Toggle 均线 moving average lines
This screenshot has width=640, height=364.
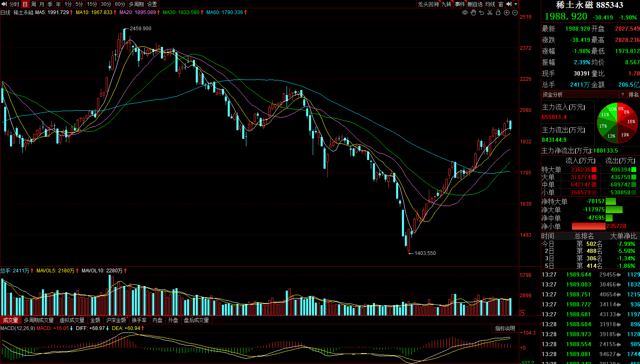(490, 4)
